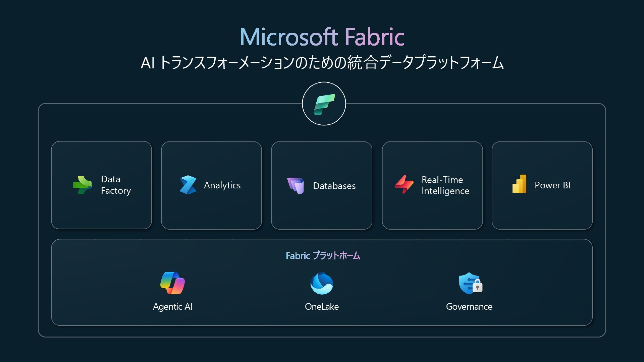
Task: Select the Analytics text label
Action: [x=222, y=185]
